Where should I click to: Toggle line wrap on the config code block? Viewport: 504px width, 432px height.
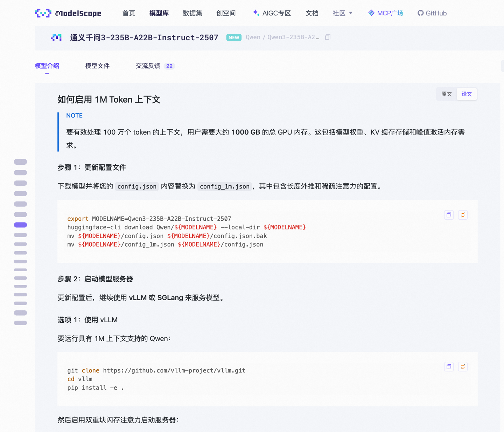[x=463, y=215]
